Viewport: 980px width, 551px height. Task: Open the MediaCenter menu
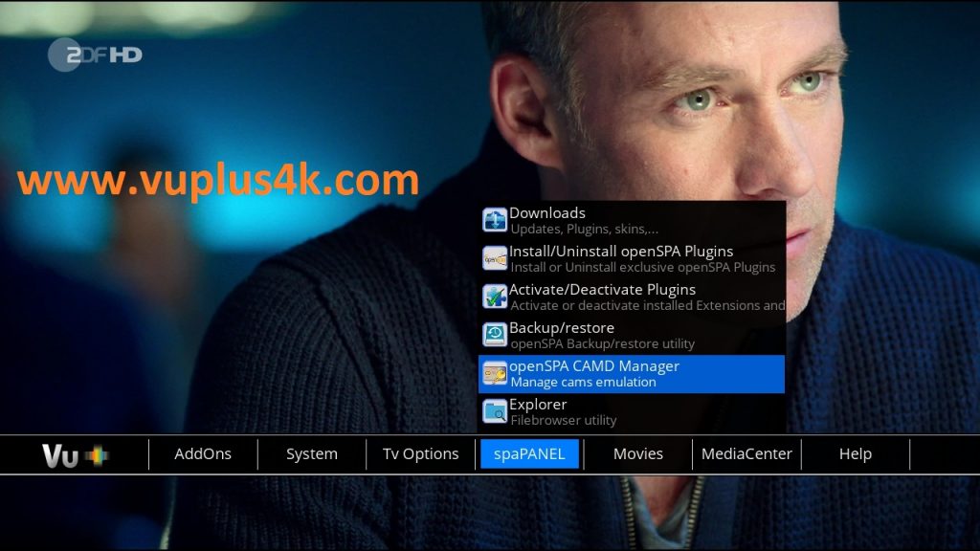click(x=746, y=454)
